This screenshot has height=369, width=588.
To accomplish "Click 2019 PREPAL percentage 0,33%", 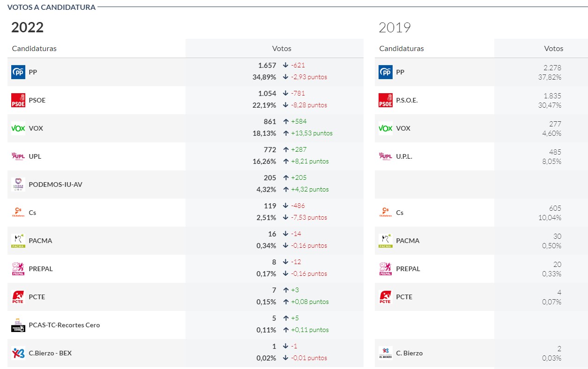I will (x=551, y=274).
